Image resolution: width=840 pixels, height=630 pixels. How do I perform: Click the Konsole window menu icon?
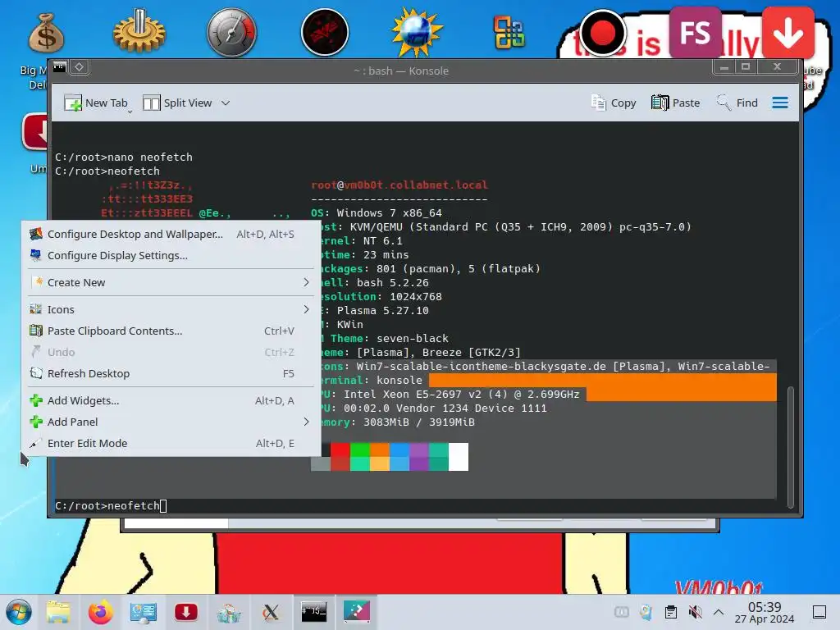point(59,67)
